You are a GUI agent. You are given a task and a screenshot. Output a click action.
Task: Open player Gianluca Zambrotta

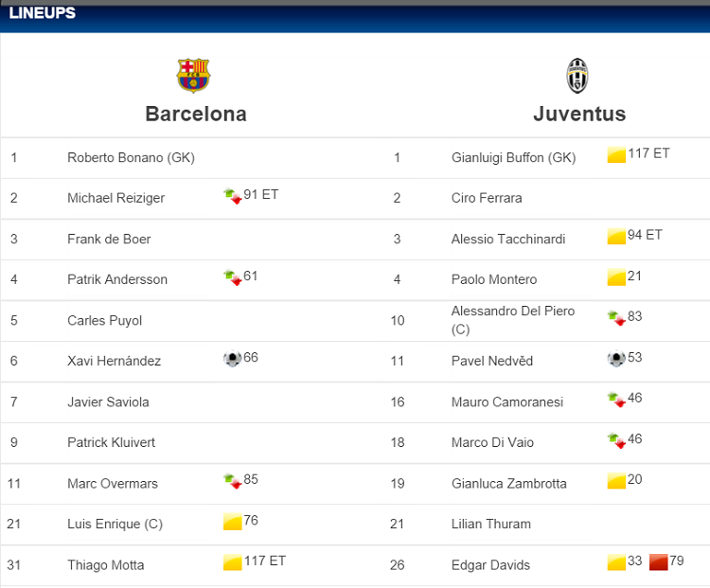508,483
